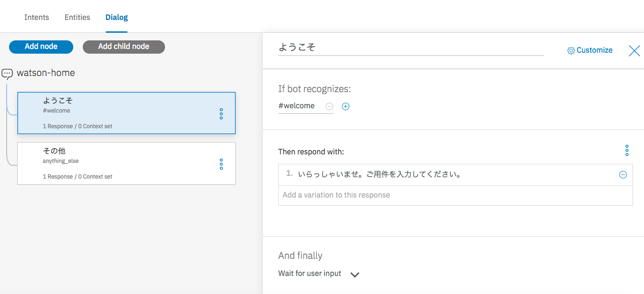Viewport: 644px width, 294px height.
Task: Click the watson-home speech bubble icon
Action: tap(7, 74)
